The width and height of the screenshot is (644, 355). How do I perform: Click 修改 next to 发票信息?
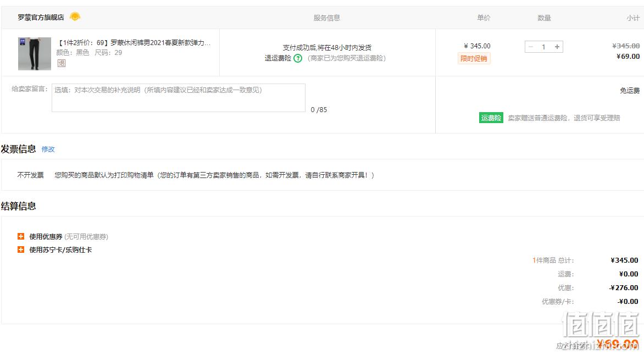(48, 149)
